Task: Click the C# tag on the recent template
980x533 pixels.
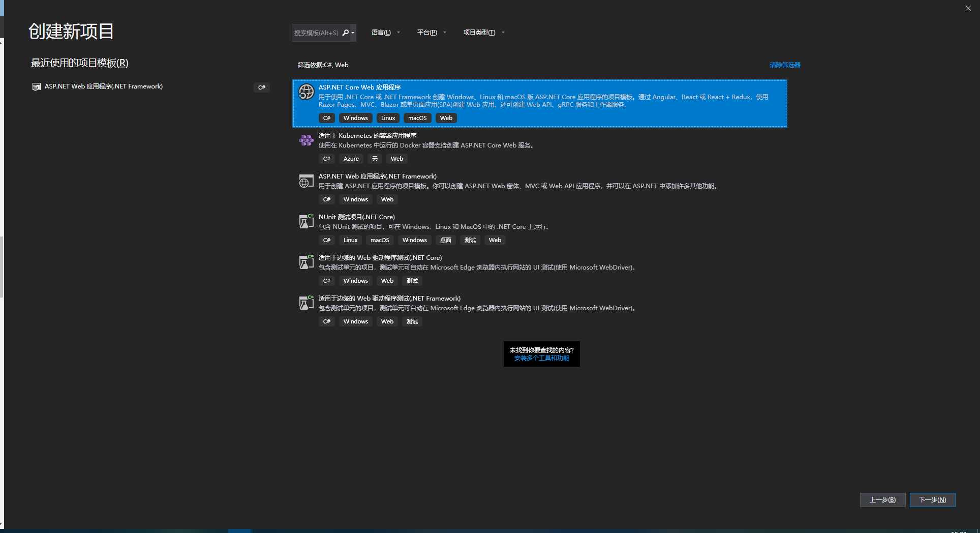Action: [x=262, y=87]
